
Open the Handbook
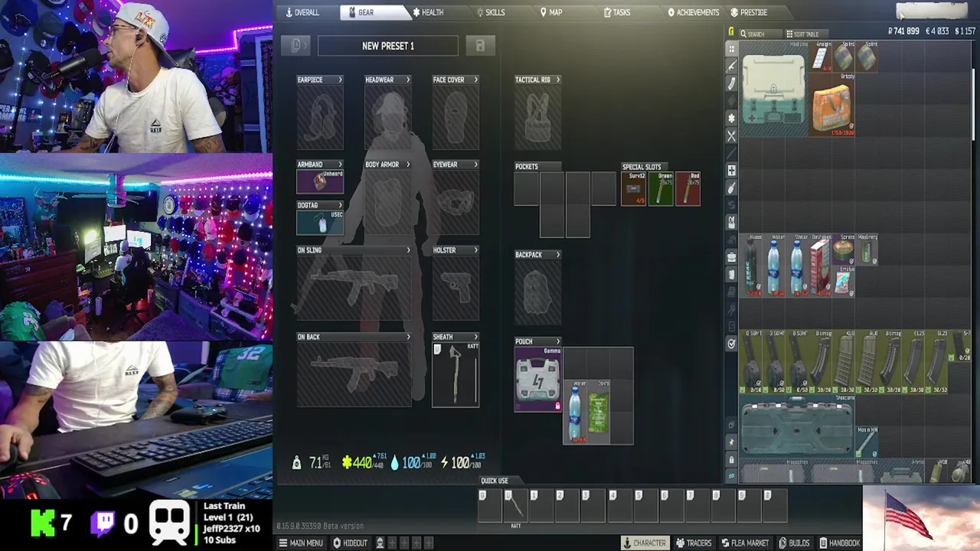(x=840, y=543)
